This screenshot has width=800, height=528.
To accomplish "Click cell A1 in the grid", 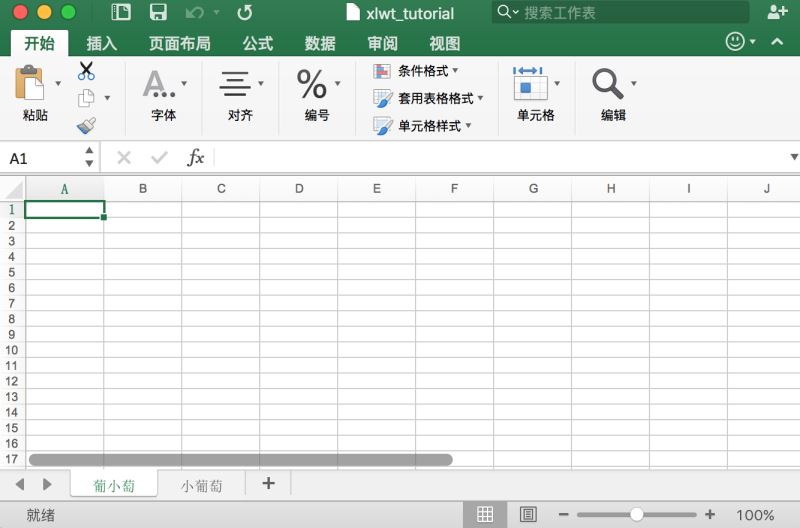I will click(64, 210).
